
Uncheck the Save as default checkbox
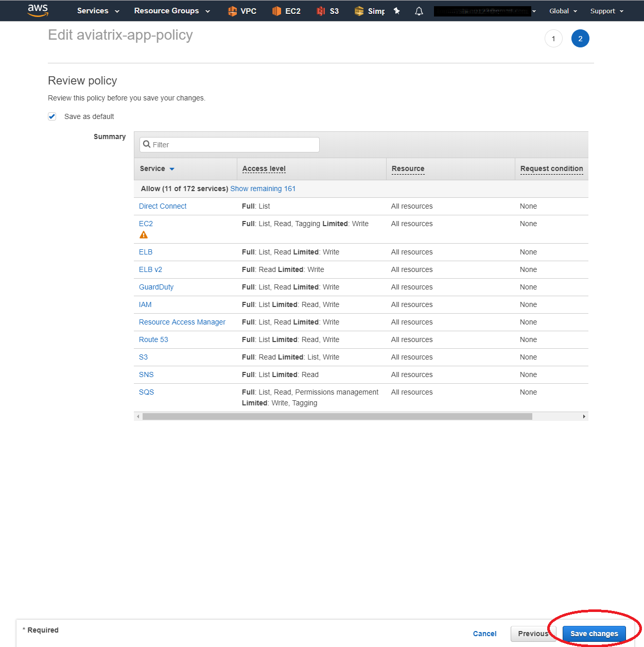52,116
